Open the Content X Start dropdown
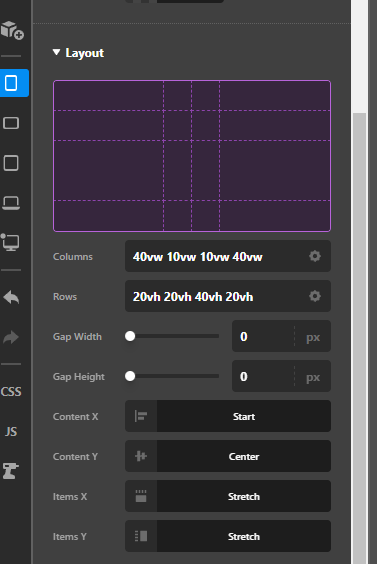377x564 pixels. [228, 416]
